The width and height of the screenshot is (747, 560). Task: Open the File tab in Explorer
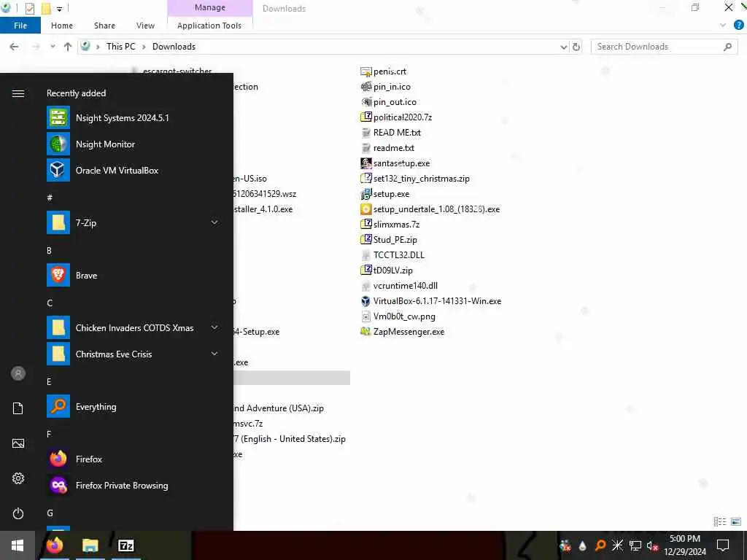(20, 26)
